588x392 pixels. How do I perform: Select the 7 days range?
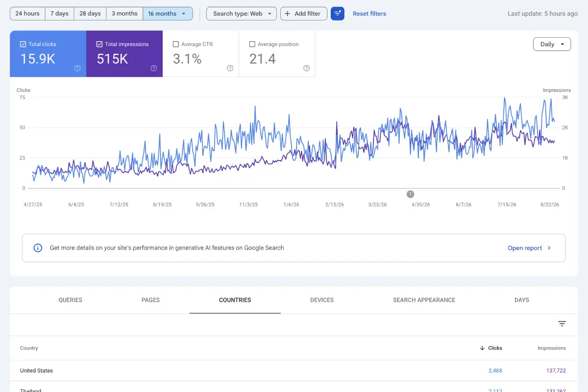[x=59, y=14]
